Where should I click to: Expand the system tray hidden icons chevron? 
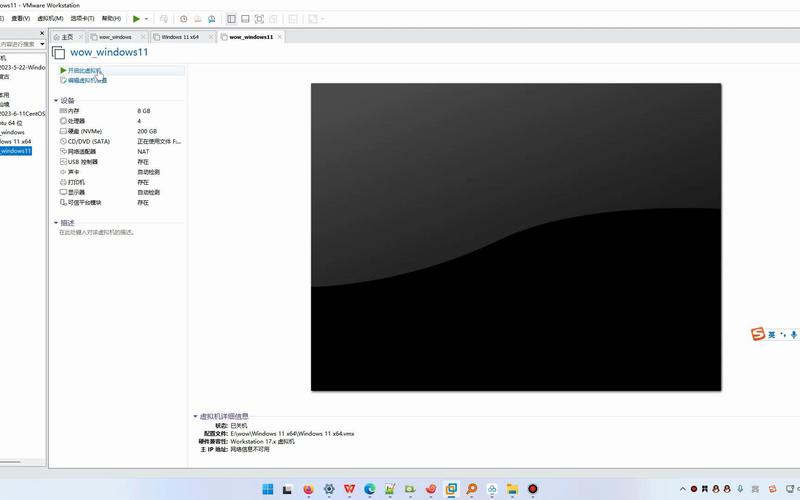(x=683, y=489)
